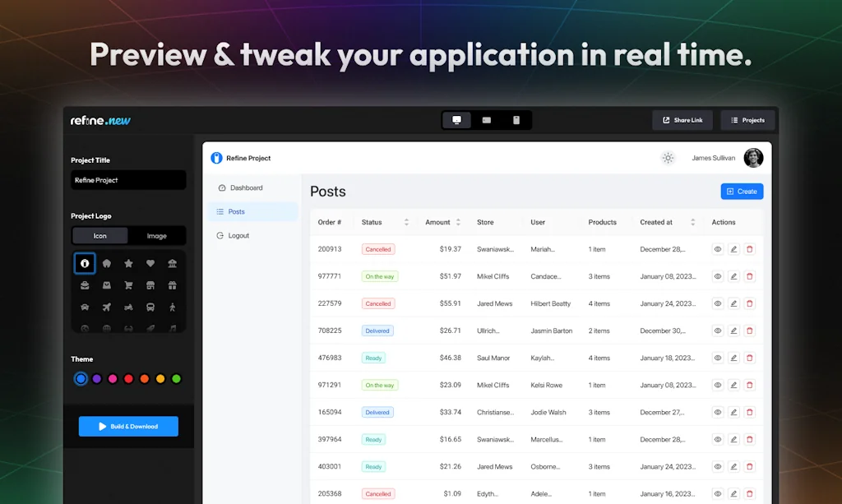Open the Posts section in the sidebar
The height and width of the screenshot is (504, 842).
(243, 210)
